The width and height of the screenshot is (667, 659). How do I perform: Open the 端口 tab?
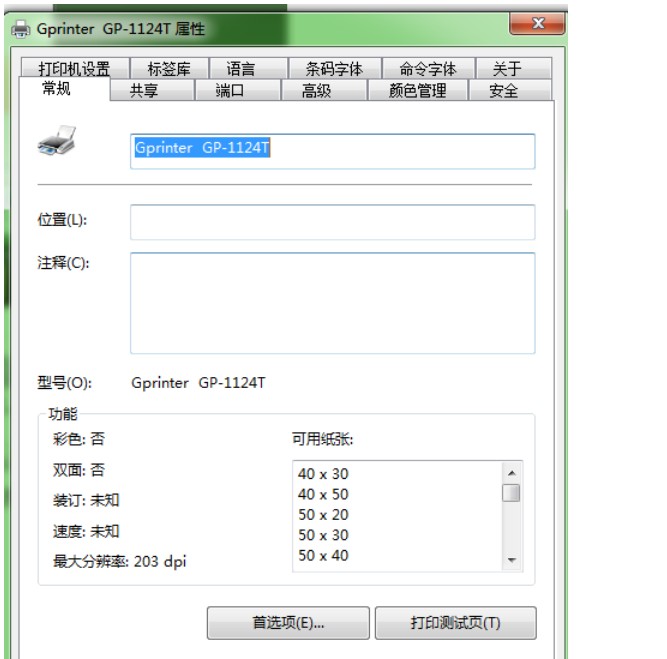click(237, 90)
